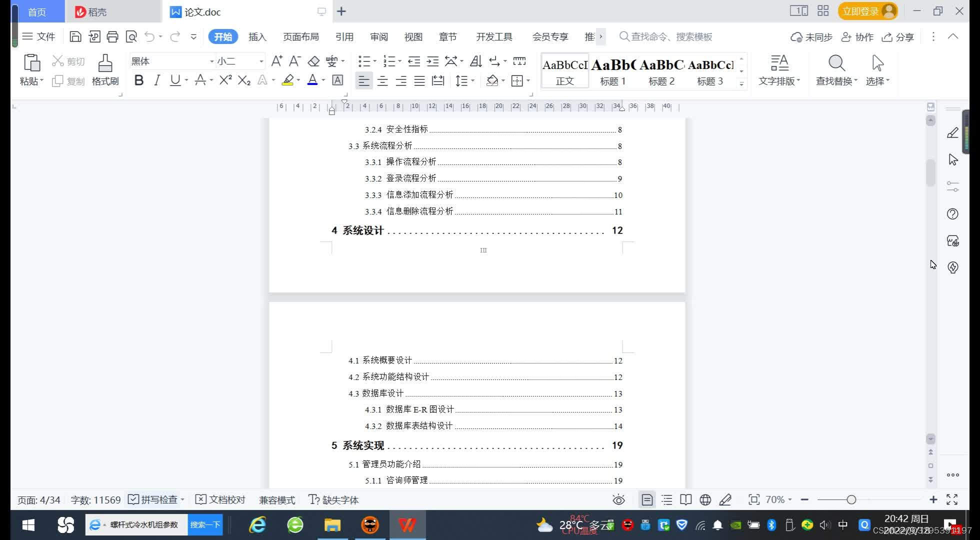Open Print Preview icon
Image resolution: width=980 pixels, height=540 pixels.
click(x=131, y=36)
